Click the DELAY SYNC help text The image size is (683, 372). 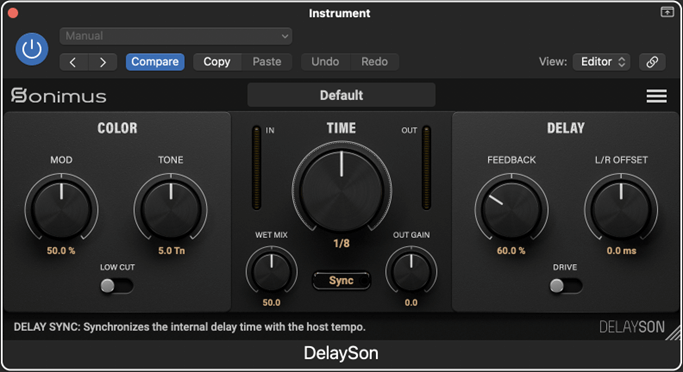189,327
